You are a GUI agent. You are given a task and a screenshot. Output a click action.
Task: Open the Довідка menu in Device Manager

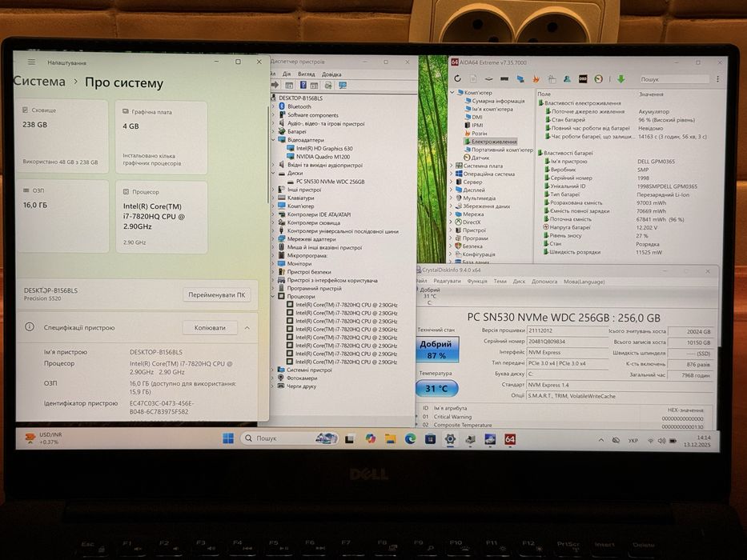pos(331,74)
